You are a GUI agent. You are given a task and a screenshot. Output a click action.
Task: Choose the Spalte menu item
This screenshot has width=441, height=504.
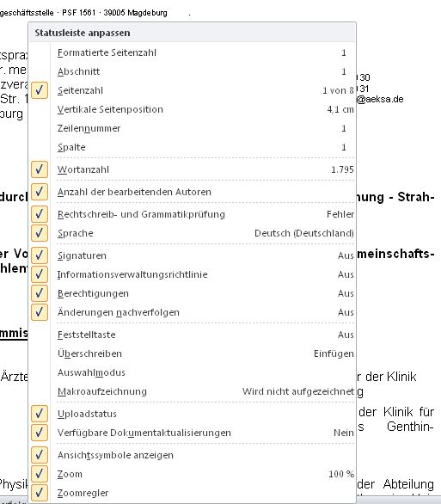pyautogui.click(x=192, y=147)
